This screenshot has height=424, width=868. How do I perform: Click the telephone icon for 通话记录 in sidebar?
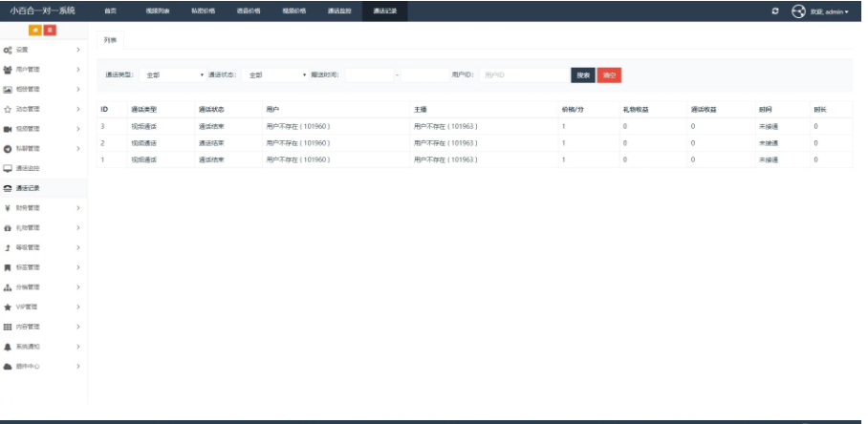pyautogui.click(x=8, y=188)
